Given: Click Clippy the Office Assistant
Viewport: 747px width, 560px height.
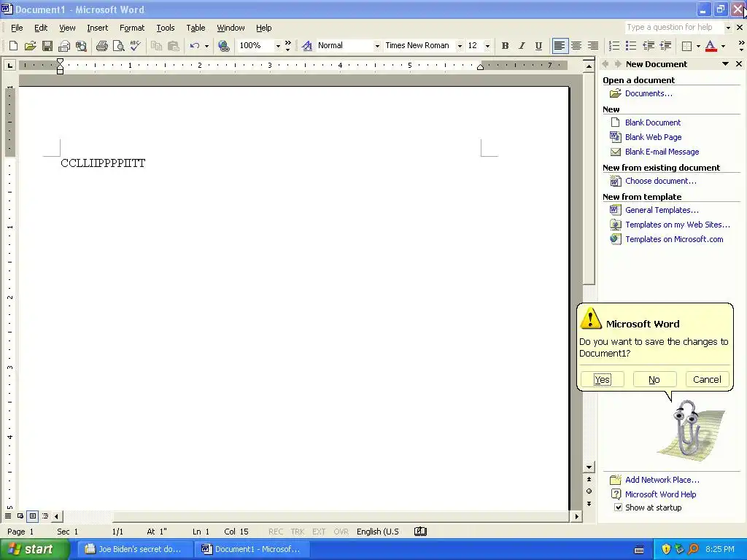Looking at the screenshot, I should [687, 429].
